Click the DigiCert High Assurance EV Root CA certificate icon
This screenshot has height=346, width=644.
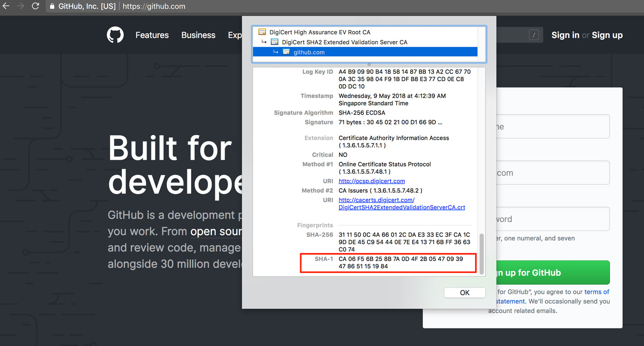pos(262,32)
